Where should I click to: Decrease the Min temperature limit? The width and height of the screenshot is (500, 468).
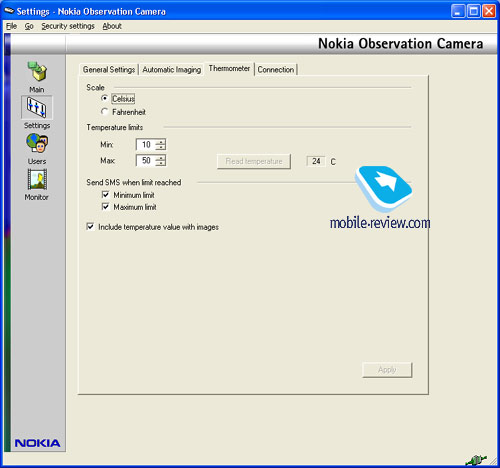tap(161, 147)
